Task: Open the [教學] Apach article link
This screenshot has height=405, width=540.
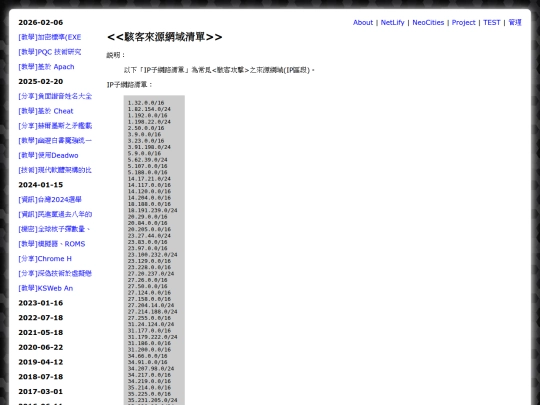Action: (x=46, y=67)
